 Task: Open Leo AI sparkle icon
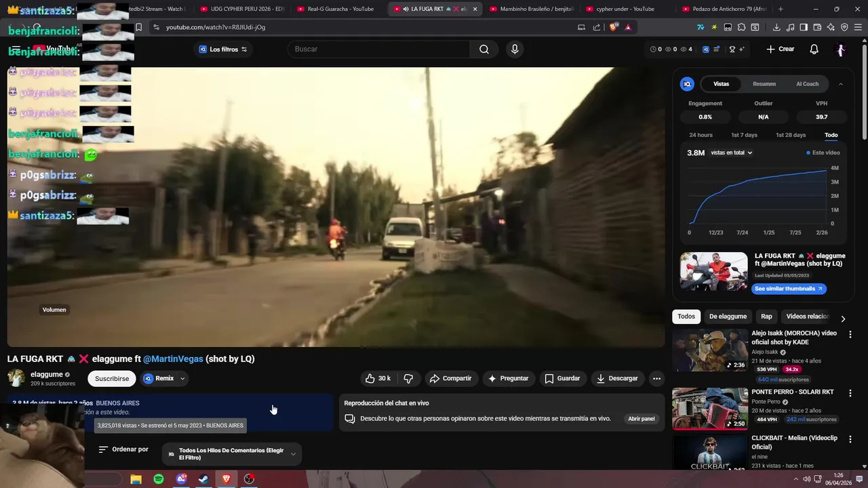pyautogui.click(x=831, y=27)
